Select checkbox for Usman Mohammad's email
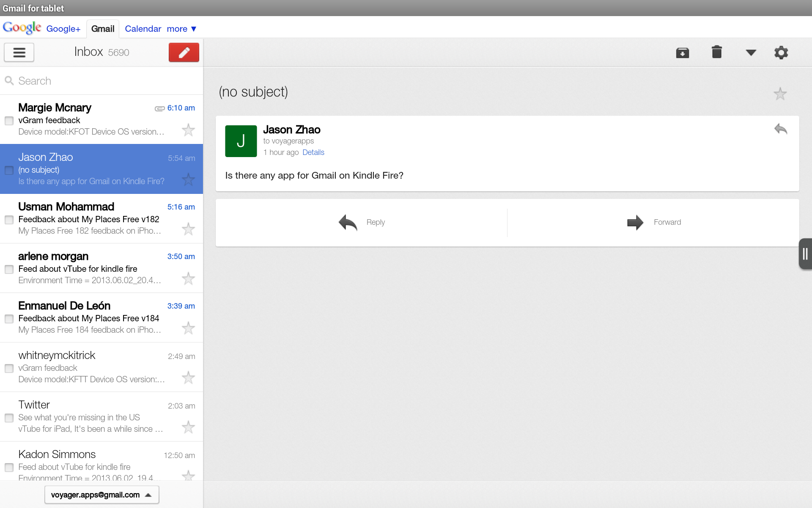 point(9,220)
